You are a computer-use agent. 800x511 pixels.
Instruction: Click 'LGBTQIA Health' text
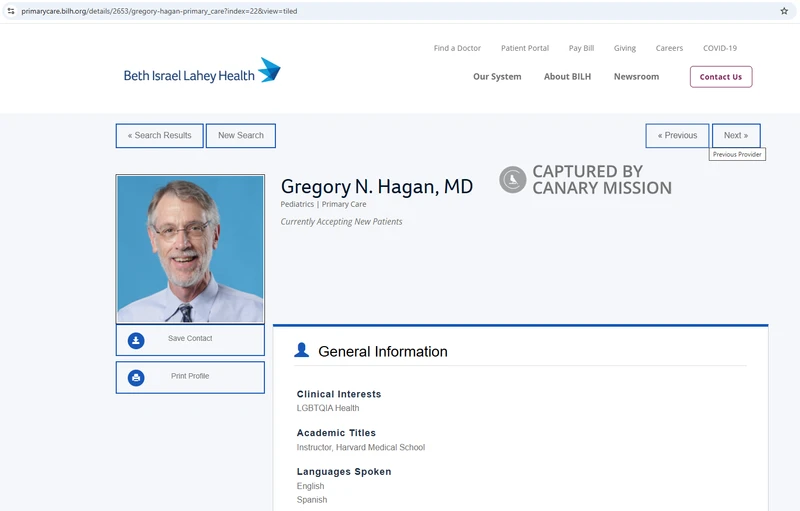tap(328, 408)
